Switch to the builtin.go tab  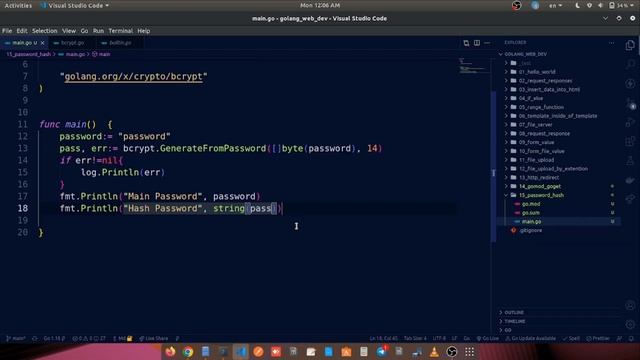(x=120, y=43)
